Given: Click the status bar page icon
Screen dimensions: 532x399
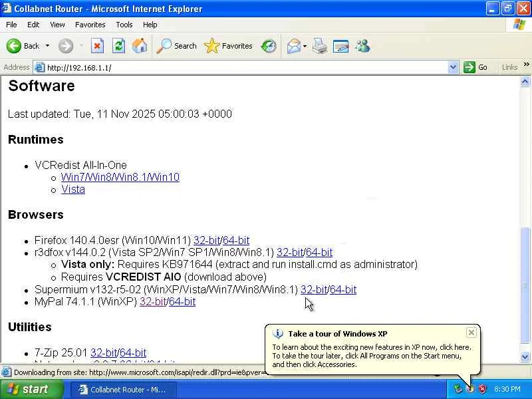Looking at the screenshot, I should [x=6, y=372].
